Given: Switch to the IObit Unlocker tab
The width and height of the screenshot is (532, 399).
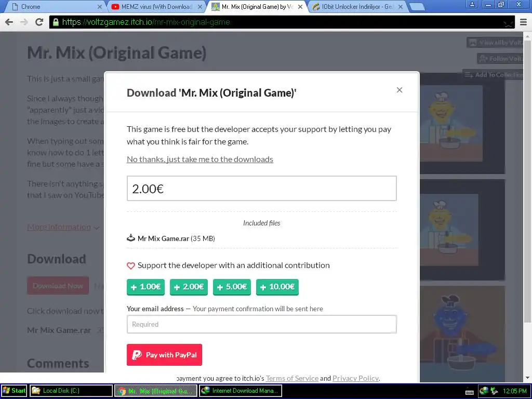Looking at the screenshot, I should coord(357,6).
